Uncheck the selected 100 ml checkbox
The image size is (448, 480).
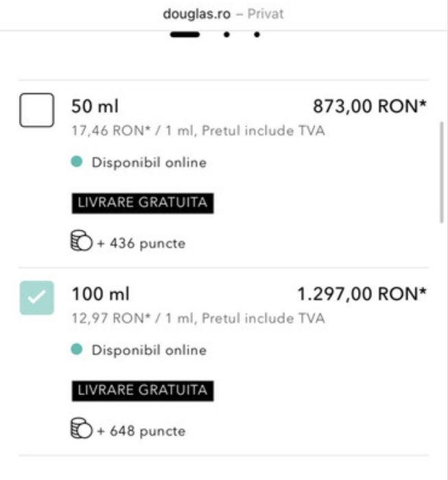tap(36, 297)
